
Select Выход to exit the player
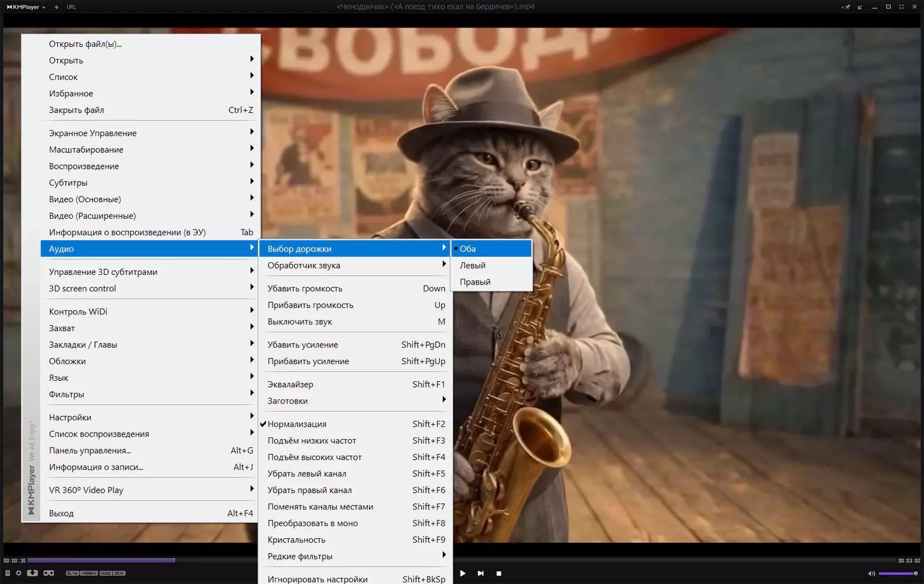click(150, 513)
